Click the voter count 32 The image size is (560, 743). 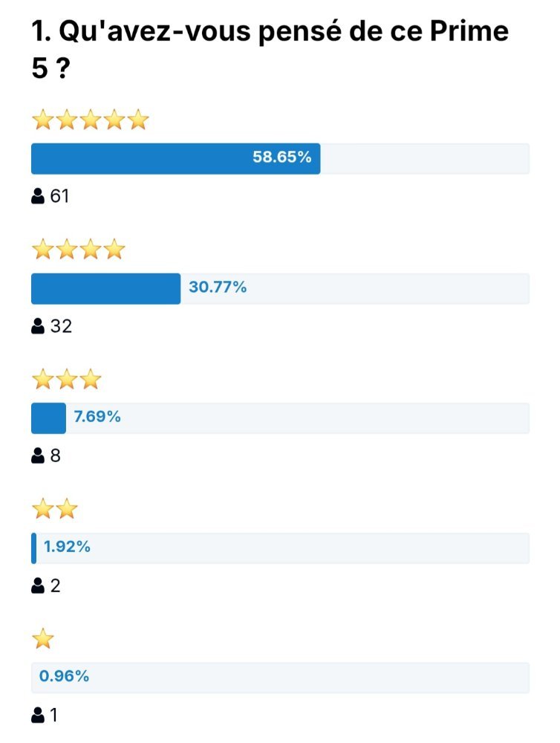point(61,326)
